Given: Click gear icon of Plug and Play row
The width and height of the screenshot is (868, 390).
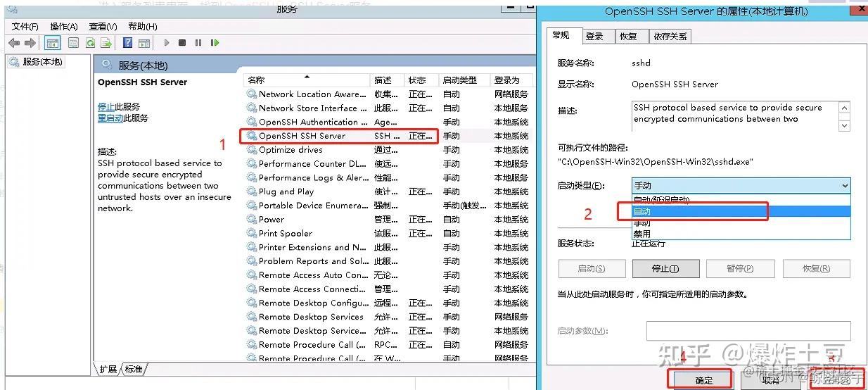Looking at the screenshot, I should (252, 191).
